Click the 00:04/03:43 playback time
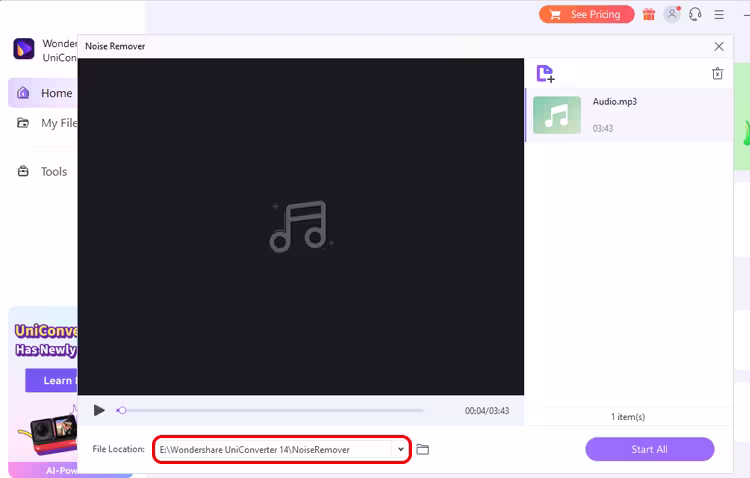The width and height of the screenshot is (750, 478). click(x=487, y=411)
